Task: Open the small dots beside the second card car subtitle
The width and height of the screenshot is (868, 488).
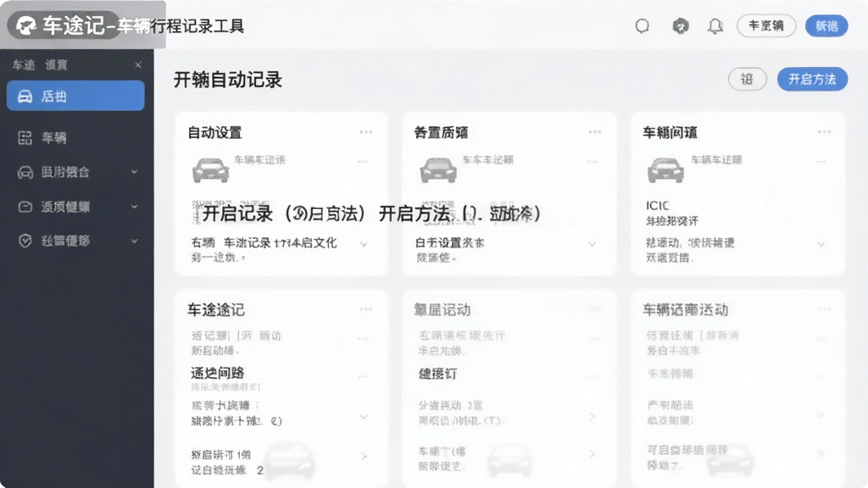Action: click(x=592, y=162)
